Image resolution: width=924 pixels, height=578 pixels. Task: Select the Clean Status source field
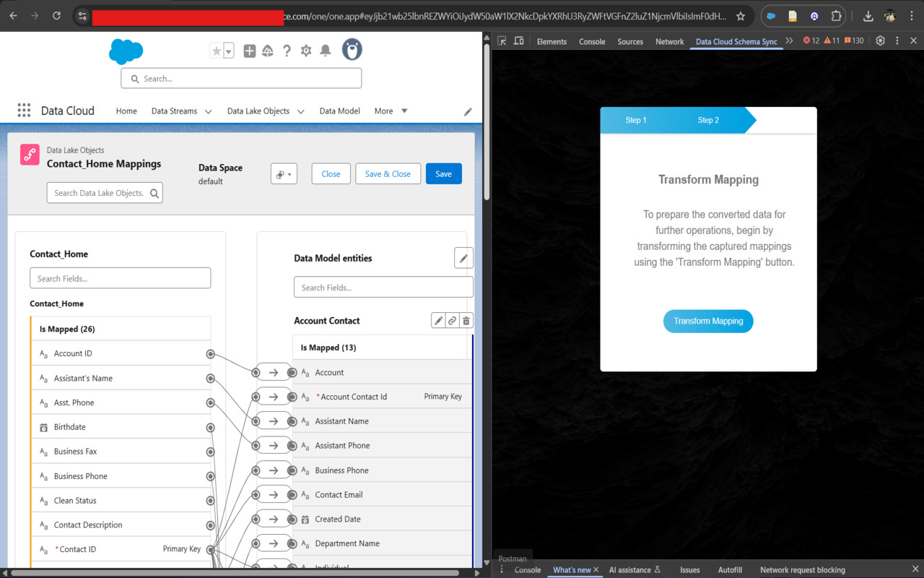[x=121, y=501]
